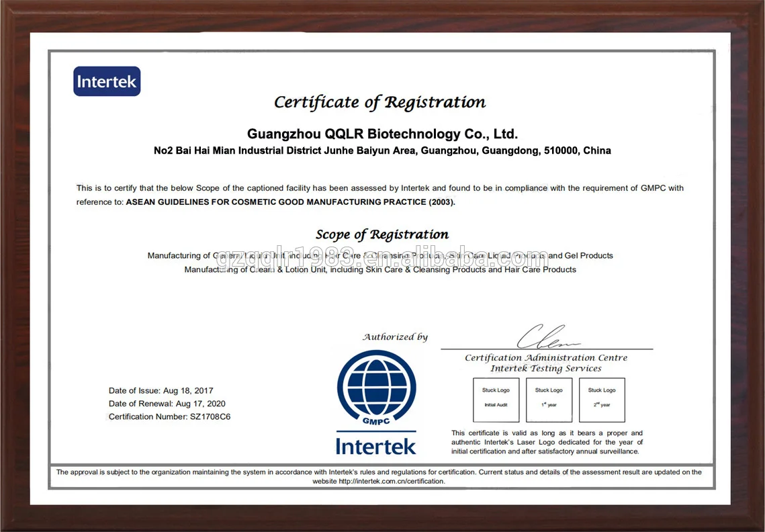The height and width of the screenshot is (532, 765).
Task: Click the Guangzhou QQLR Biotechnology Co., Ltd. name
Action: point(383,134)
